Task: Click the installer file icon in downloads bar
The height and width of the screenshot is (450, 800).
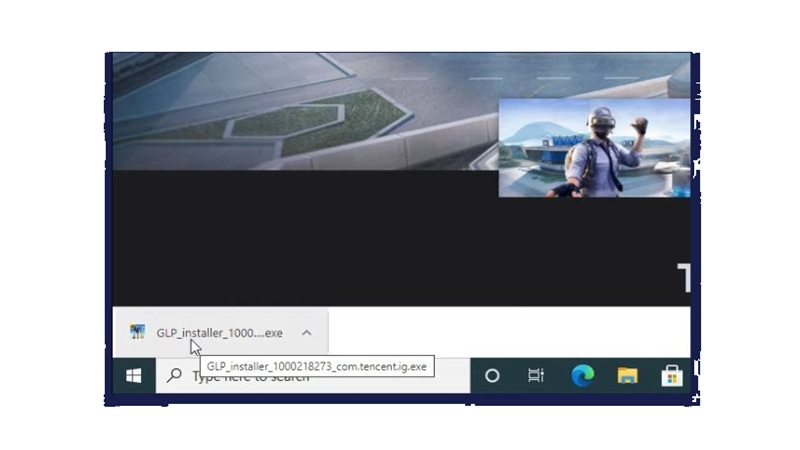Action: (x=137, y=332)
